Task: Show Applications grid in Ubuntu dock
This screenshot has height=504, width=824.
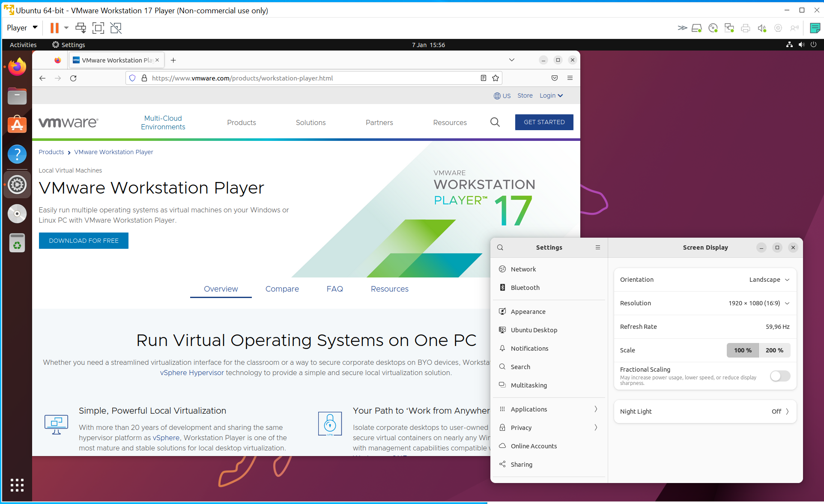Action: (17, 485)
